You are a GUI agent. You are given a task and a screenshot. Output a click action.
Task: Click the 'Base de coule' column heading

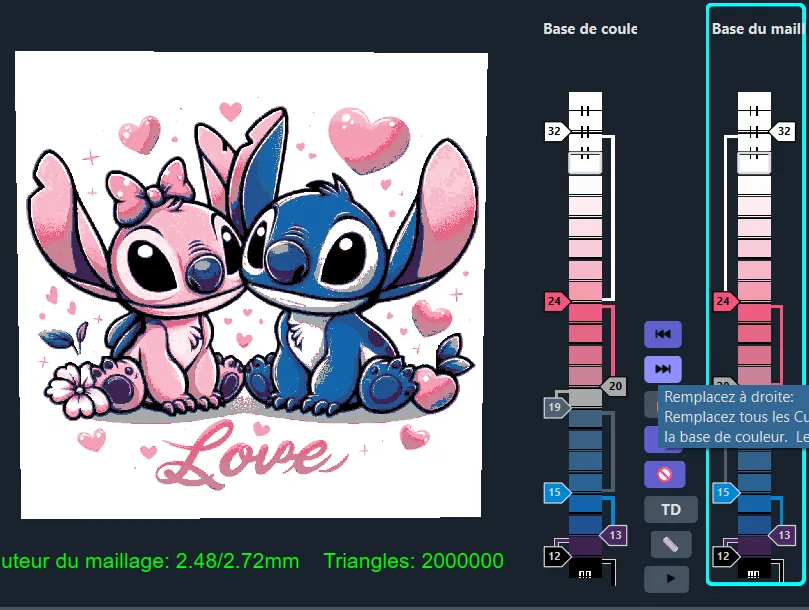click(x=590, y=29)
